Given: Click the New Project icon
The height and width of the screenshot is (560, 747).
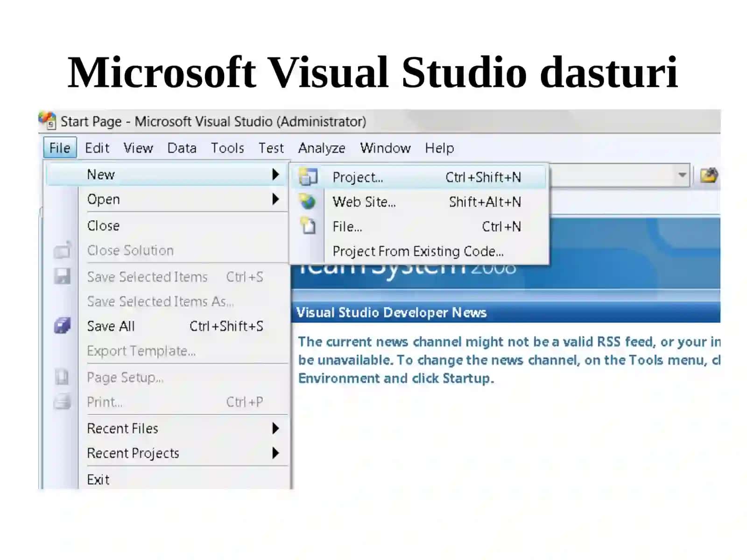Looking at the screenshot, I should pyautogui.click(x=308, y=177).
